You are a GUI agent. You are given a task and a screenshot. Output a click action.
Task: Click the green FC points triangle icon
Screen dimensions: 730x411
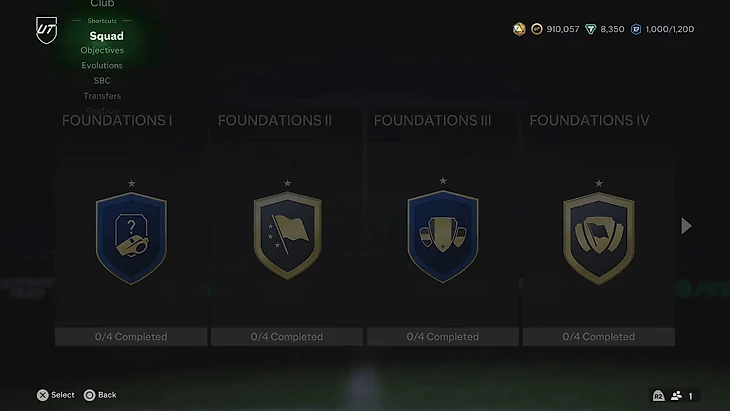(590, 29)
